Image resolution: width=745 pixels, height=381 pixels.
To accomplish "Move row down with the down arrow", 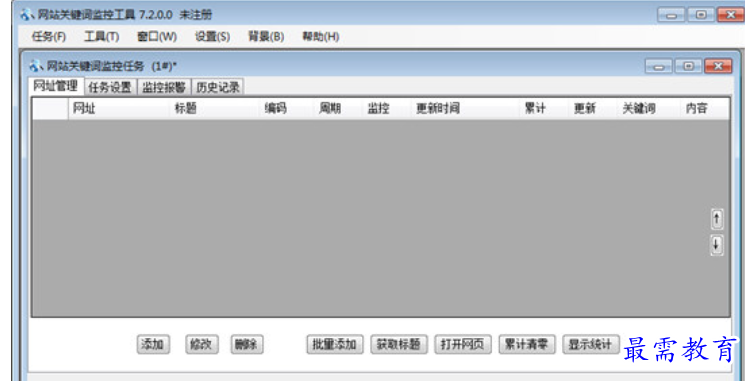I will pos(717,245).
